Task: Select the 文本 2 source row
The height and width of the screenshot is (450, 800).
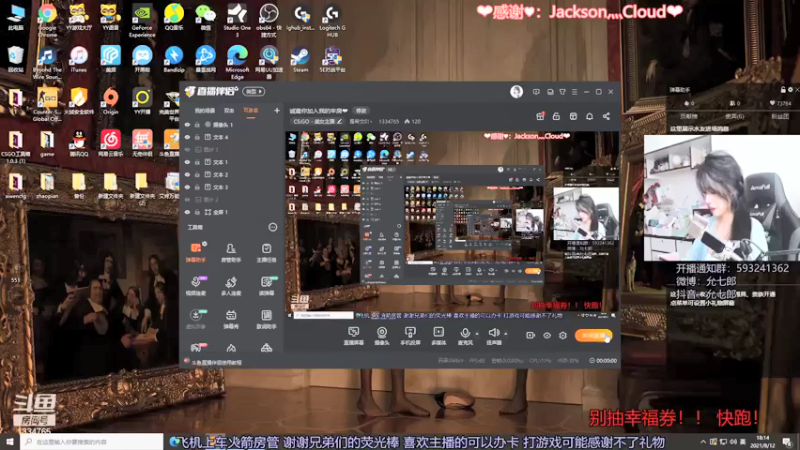Action: (x=232, y=174)
